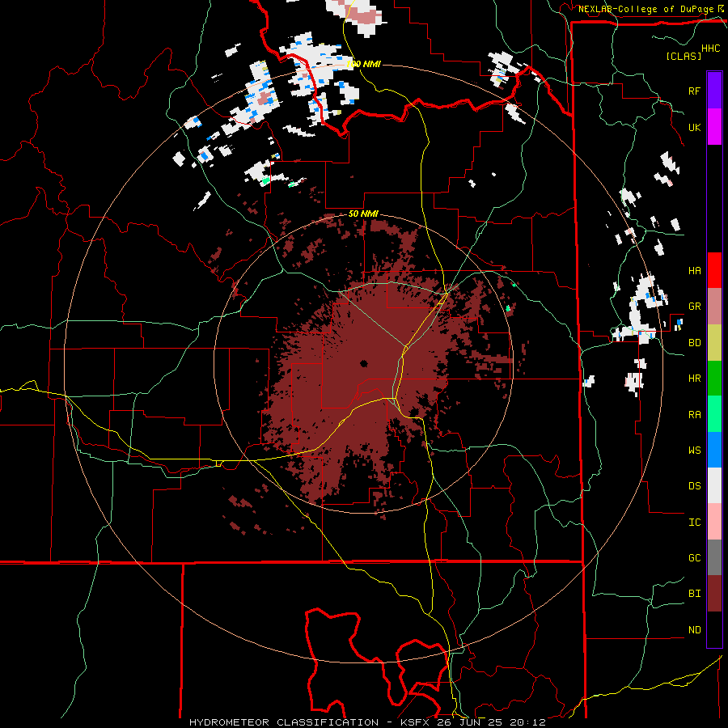Click the [CLAS] units label

(x=684, y=56)
